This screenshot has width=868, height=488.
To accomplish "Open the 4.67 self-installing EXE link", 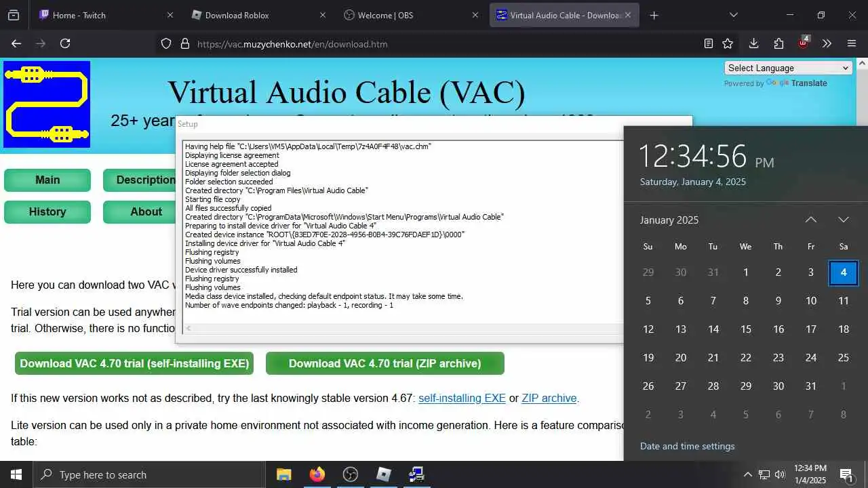I will [x=462, y=399].
